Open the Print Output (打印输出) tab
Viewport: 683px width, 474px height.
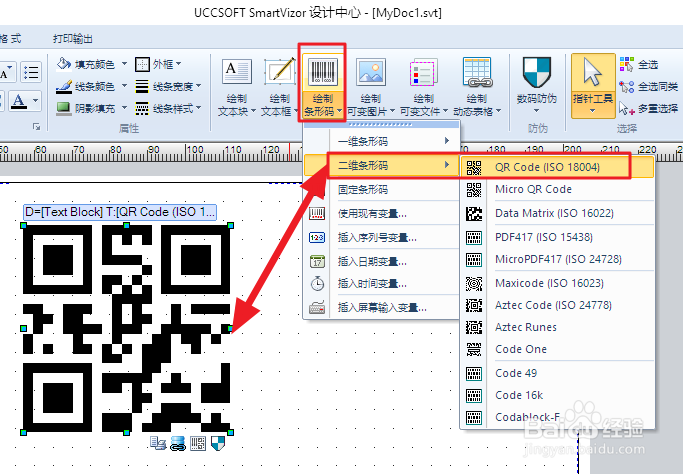point(73,38)
